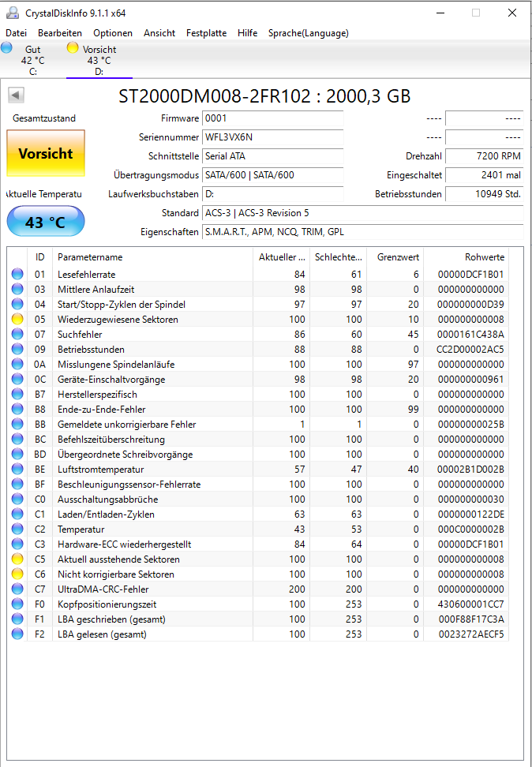Viewport: 532px width, 767px height.
Task: Open the Optionen menu
Action: (x=113, y=33)
